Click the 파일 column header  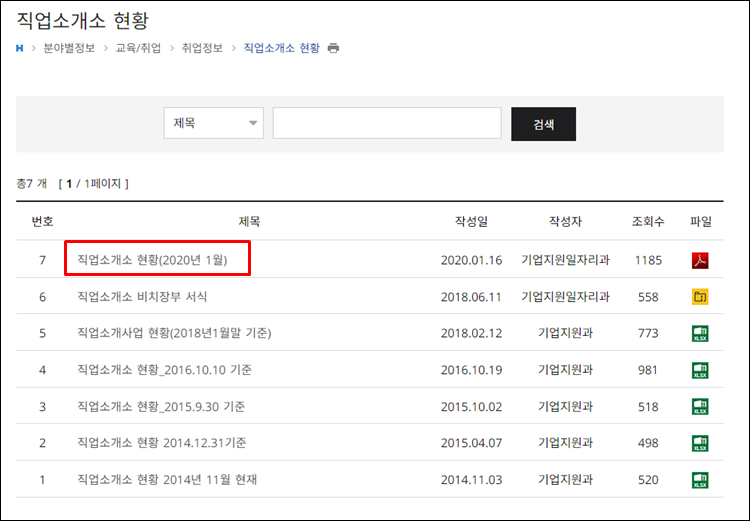click(x=701, y=222)
